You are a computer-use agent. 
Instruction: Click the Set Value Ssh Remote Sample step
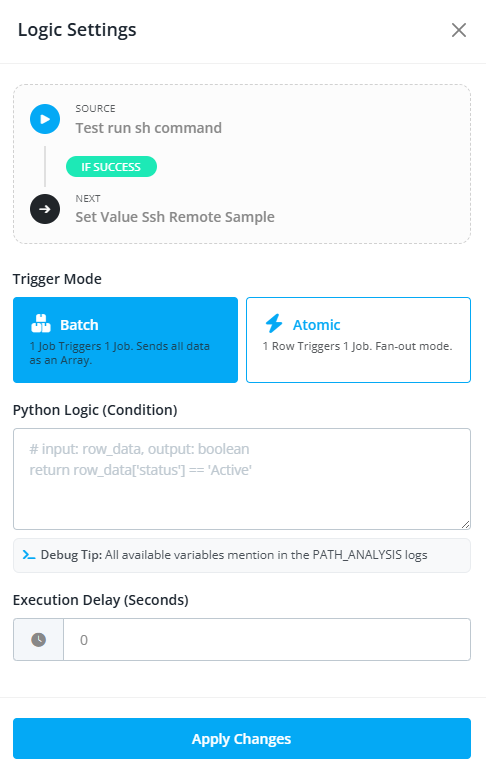tap(175, 217)
